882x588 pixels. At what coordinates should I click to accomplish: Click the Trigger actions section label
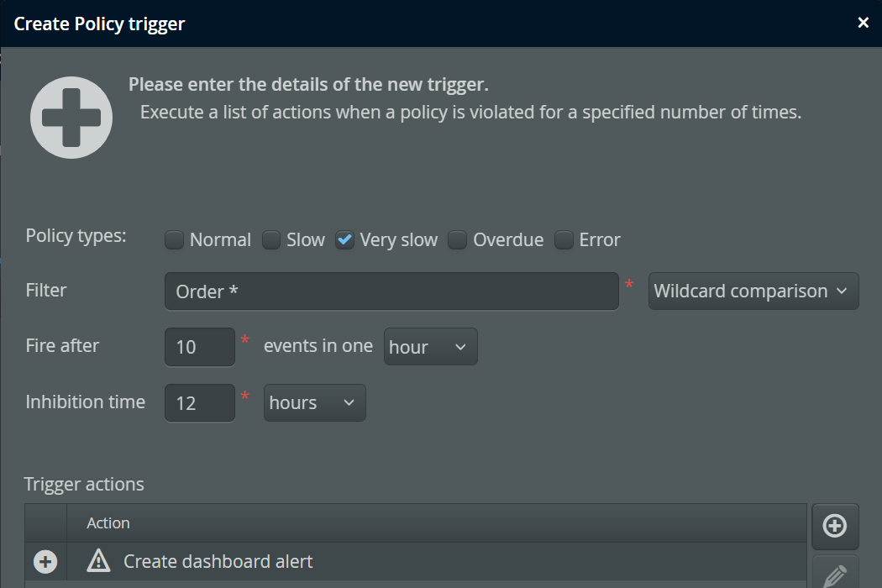click(84, 485)
